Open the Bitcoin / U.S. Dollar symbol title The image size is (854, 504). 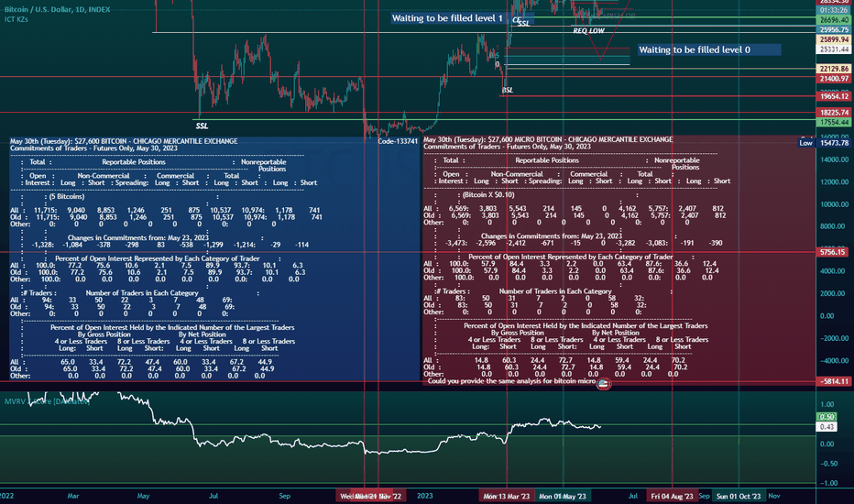click(57, 9)
